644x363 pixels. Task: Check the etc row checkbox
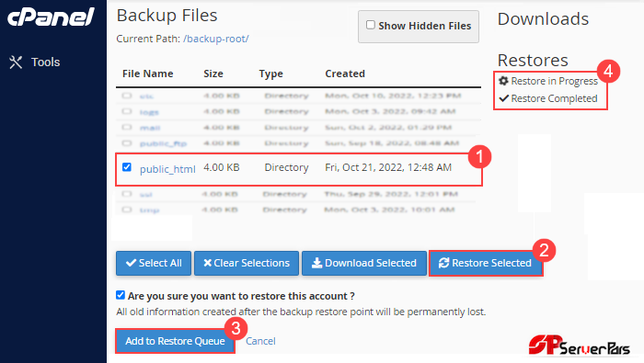(127, 96)
